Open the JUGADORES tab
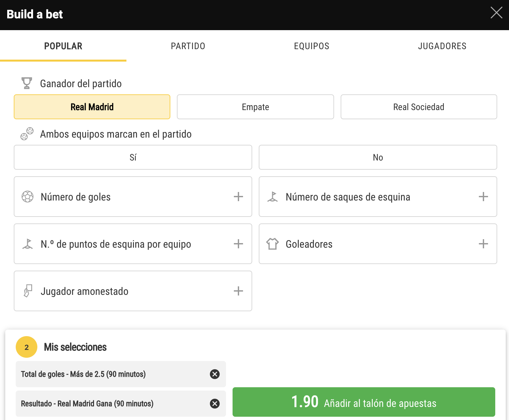Image resolution: width=509 pixels, height=420 pixels. 442,46
